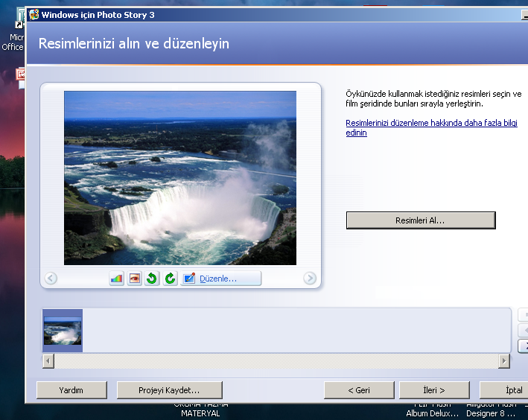
Task: Rotate the picture clockwise
Action: pos(170,279)
